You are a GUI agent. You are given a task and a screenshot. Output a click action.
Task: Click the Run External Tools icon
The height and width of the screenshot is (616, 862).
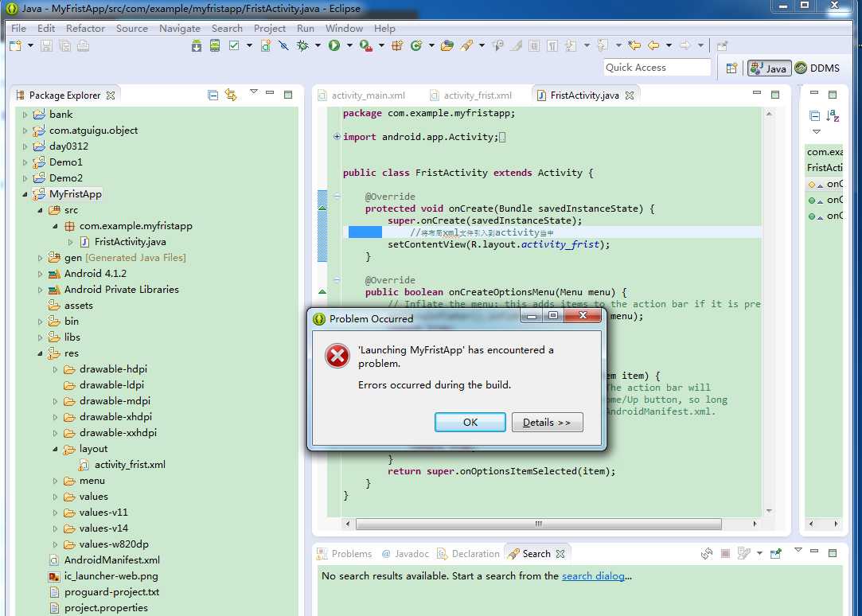(366, 46)
